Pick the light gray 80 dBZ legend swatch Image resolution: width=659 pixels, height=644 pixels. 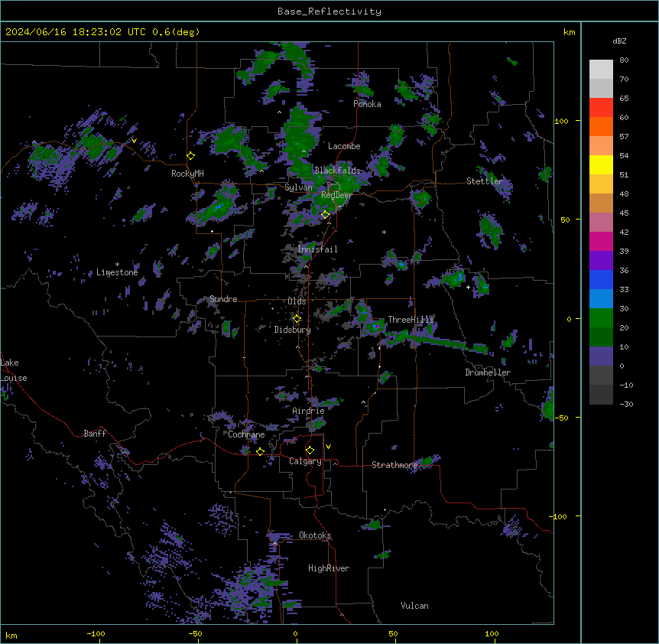click(601, 69)
